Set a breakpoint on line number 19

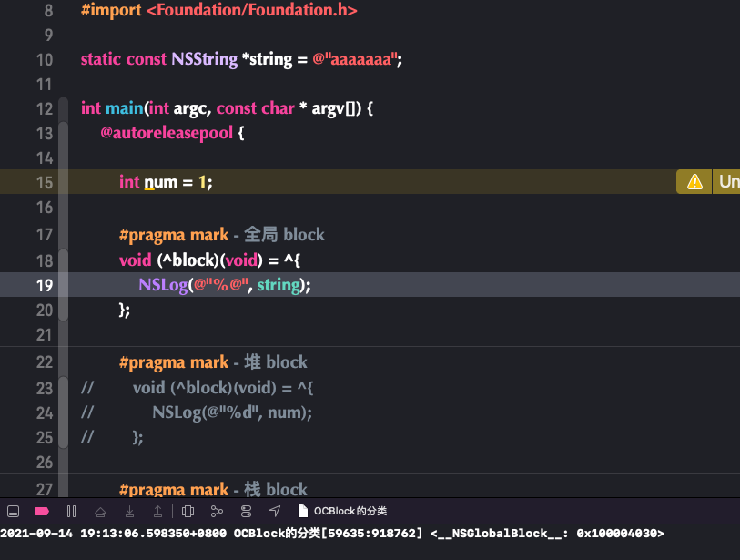pyautogui.click(x=45, y=285)
